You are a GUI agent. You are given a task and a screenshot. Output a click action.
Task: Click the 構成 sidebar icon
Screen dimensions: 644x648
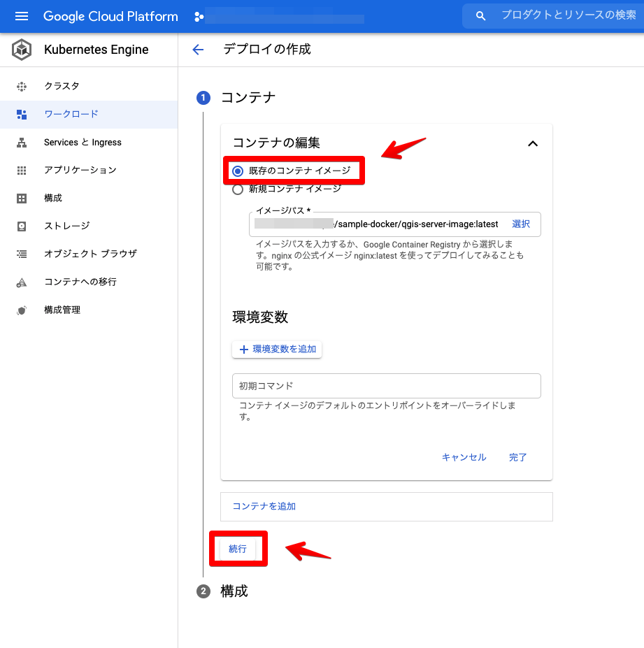tap(22, 199)
